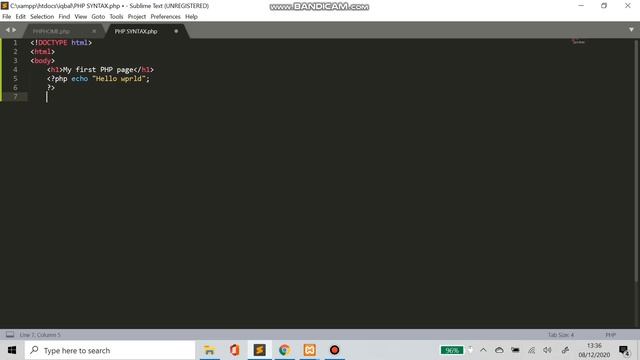Toggle the side bar switch panel icon
Viewport: 640px width, 360px height.
tap(10, 335)
